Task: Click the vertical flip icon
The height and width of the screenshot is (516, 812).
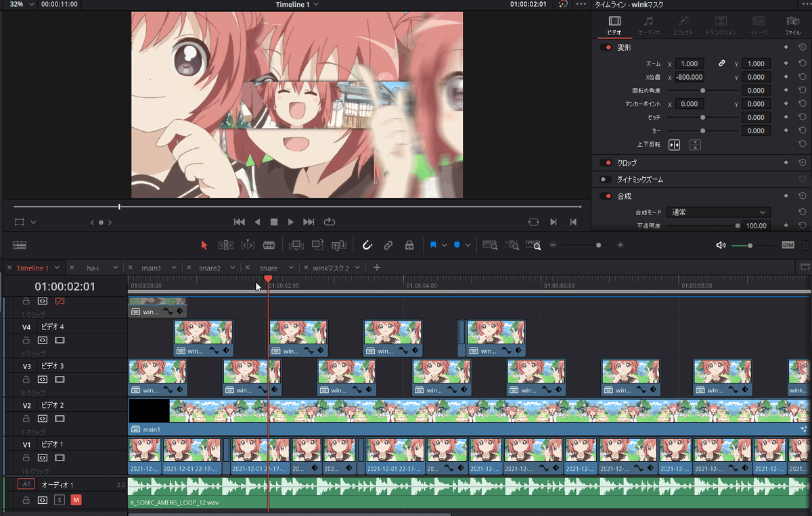Action: point(695,145)
